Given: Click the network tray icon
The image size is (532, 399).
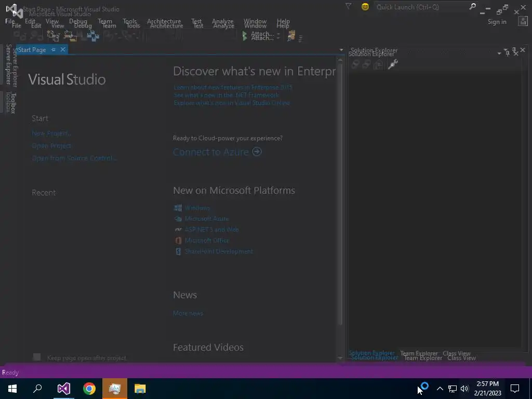Looking at the screenshot, I should click(x=453, y=389).
